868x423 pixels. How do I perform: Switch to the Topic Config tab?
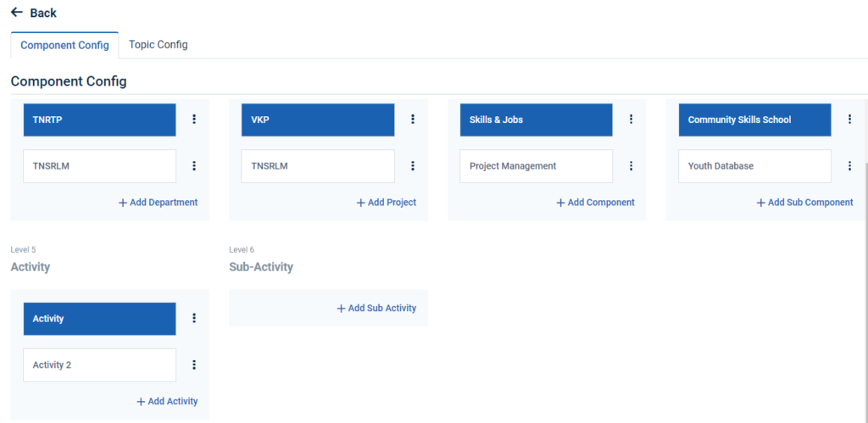[159, 44]
